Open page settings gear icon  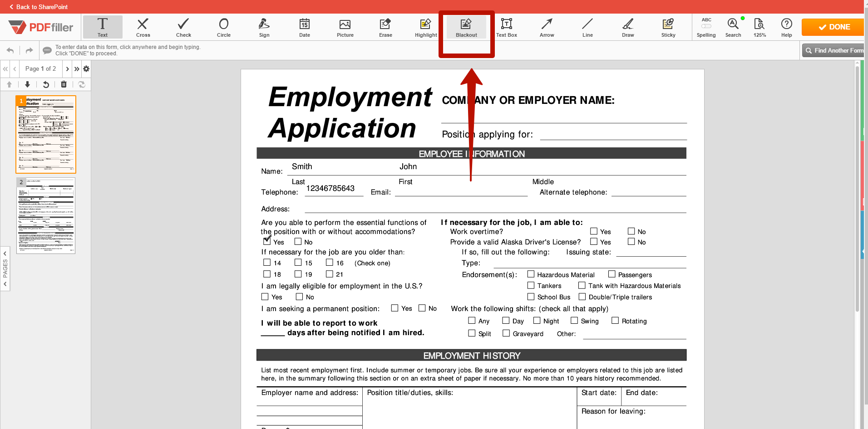pyautogui.click(x=86, y=69)
